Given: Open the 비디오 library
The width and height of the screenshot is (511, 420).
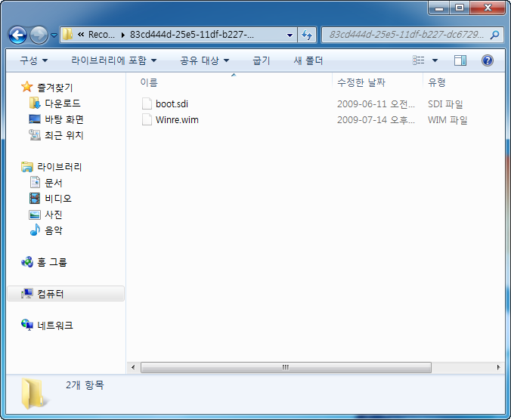Looking at the screenshot, I should pyautogui.click(x=58, y=199).
